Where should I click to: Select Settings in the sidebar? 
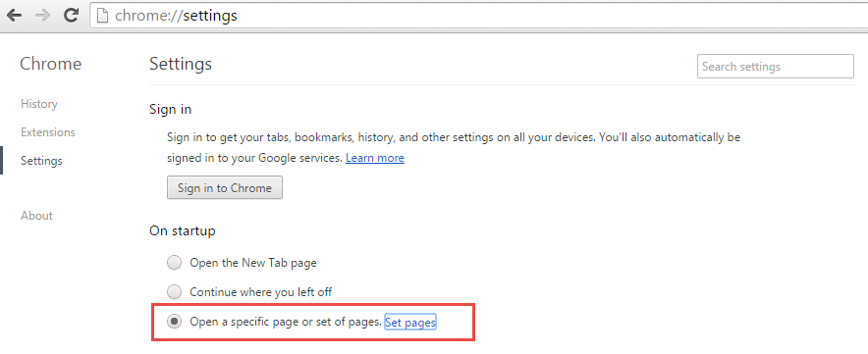41,161
